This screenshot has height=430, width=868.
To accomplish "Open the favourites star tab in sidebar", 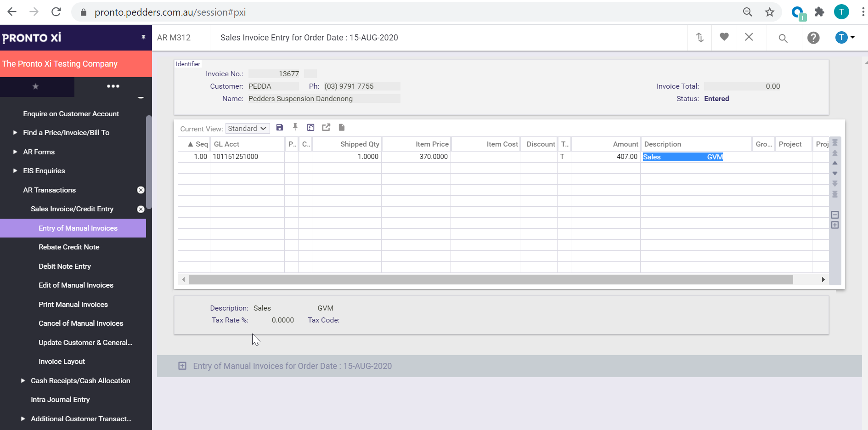I will pos(36,86).
